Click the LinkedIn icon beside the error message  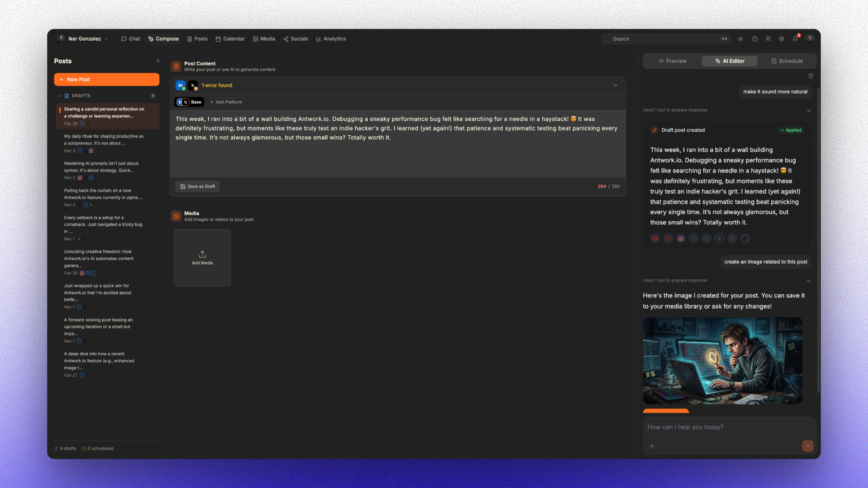(180, 85)
